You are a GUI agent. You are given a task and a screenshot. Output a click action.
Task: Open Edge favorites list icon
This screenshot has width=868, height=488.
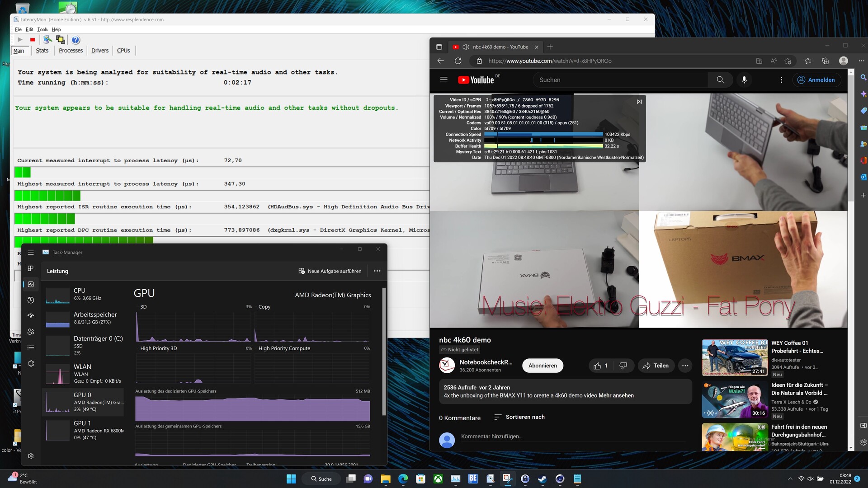tap(808, 61)
